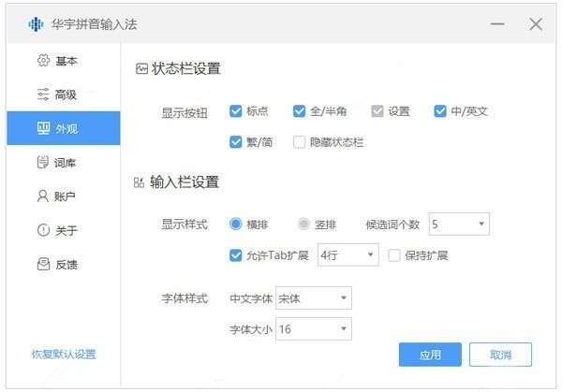562x392 pixels.
Task: Disable the 允许Tab扩展 checkbox
Action: pos(235,255)
